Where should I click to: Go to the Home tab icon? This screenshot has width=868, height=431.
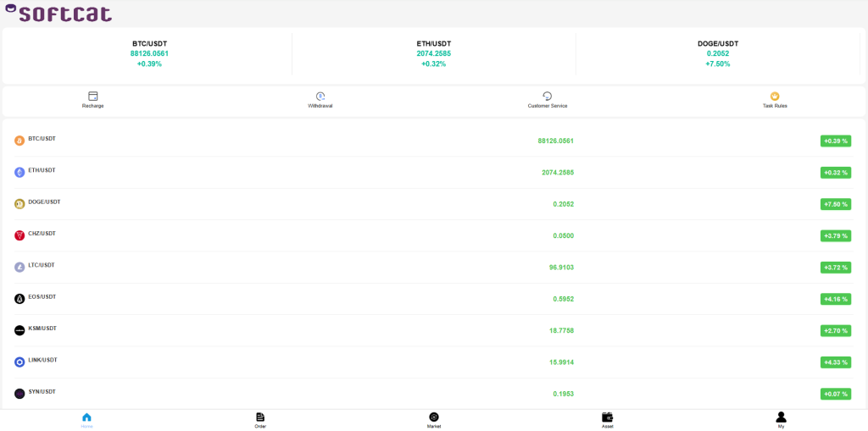(x=87, y=417)
